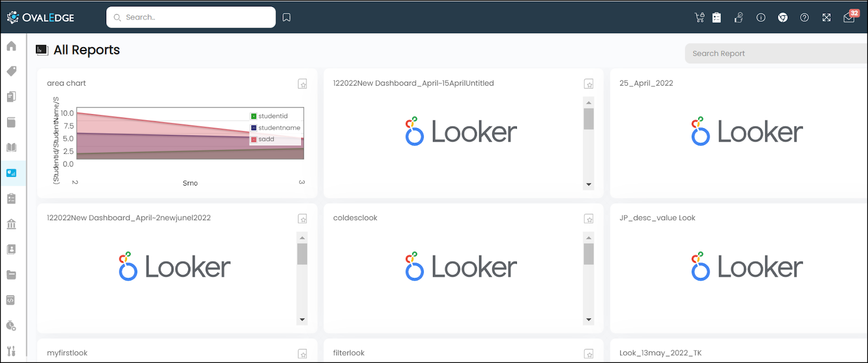Open the help question mark icon

click(x=805, y=17)
